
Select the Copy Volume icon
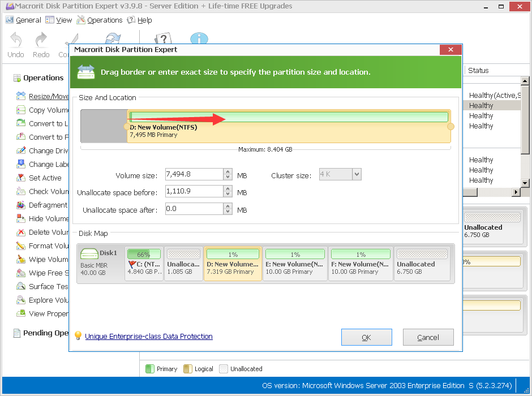[x=21, y=110]
